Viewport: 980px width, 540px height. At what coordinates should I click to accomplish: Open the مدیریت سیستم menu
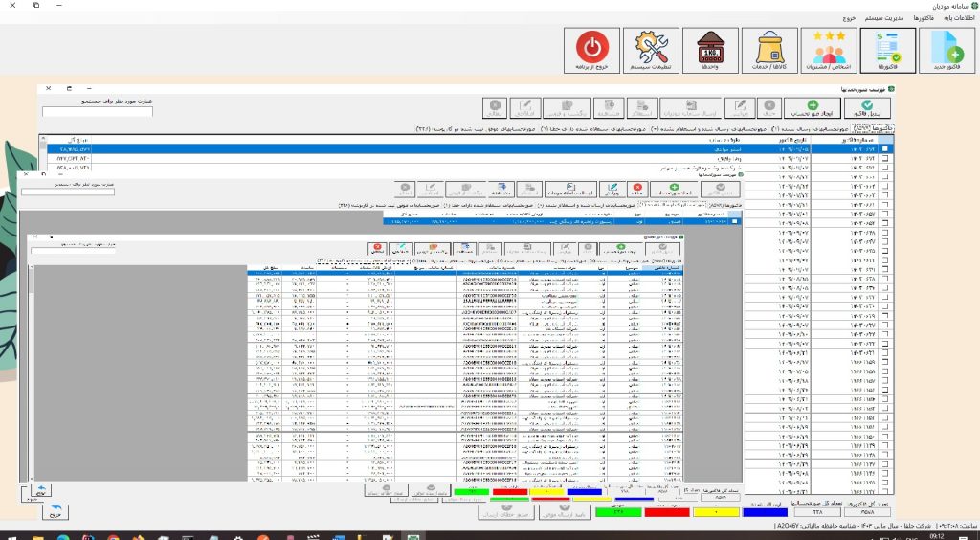point(865,18)
